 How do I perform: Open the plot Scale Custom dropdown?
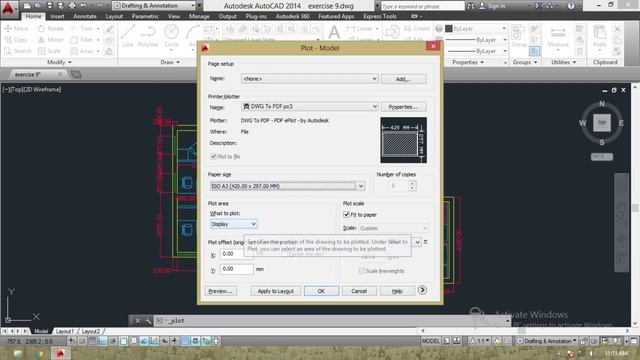tap(393, 228)
